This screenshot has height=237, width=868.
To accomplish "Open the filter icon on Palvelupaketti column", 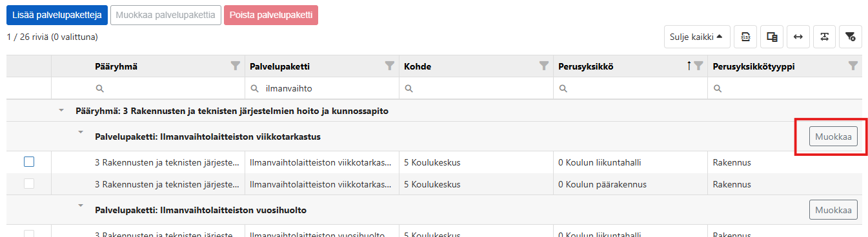I will [x=390, y=66].
